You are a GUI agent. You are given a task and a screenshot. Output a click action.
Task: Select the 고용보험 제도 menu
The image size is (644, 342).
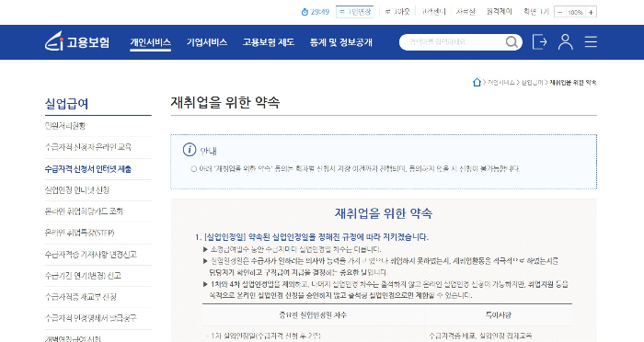[269, 42]
